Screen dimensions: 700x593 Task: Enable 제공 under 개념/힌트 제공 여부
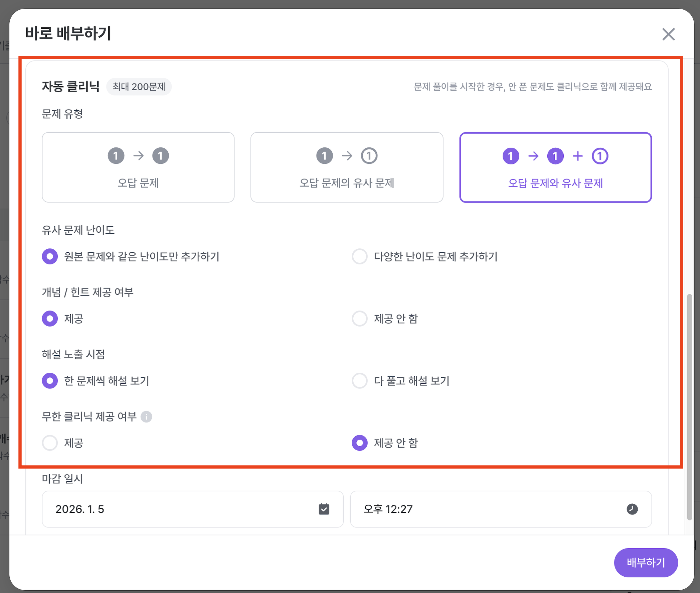click(x=50, y=319)
